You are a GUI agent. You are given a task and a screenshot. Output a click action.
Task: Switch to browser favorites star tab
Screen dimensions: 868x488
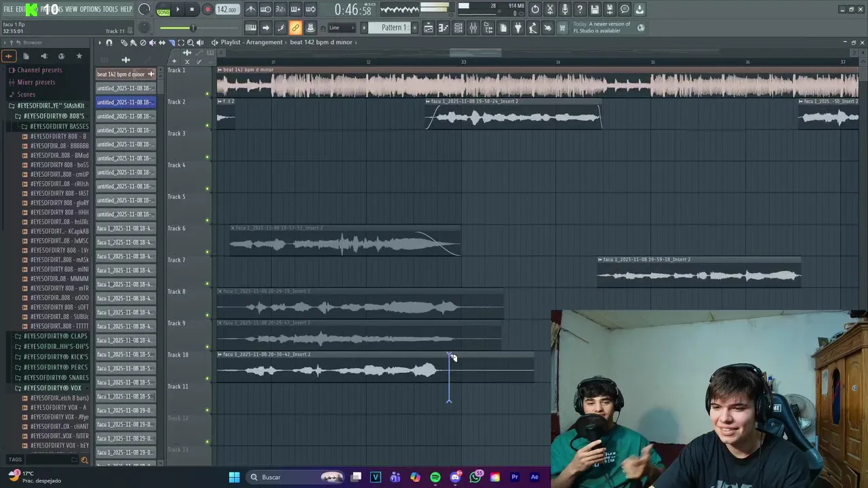tap(79, 56)
